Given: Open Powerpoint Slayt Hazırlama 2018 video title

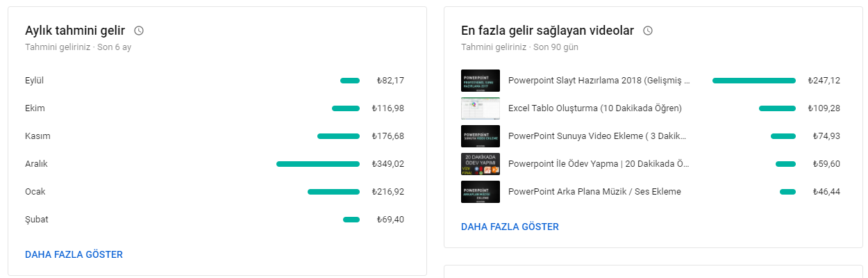Looking at the screenshot, I should pyautogui.click(x=599, y=81).
